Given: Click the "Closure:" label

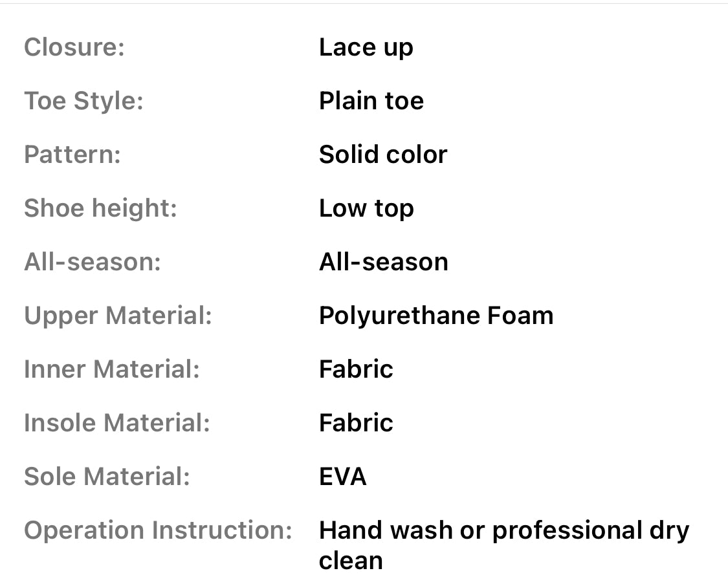Looking at the screenshot, I should [74, 47].
